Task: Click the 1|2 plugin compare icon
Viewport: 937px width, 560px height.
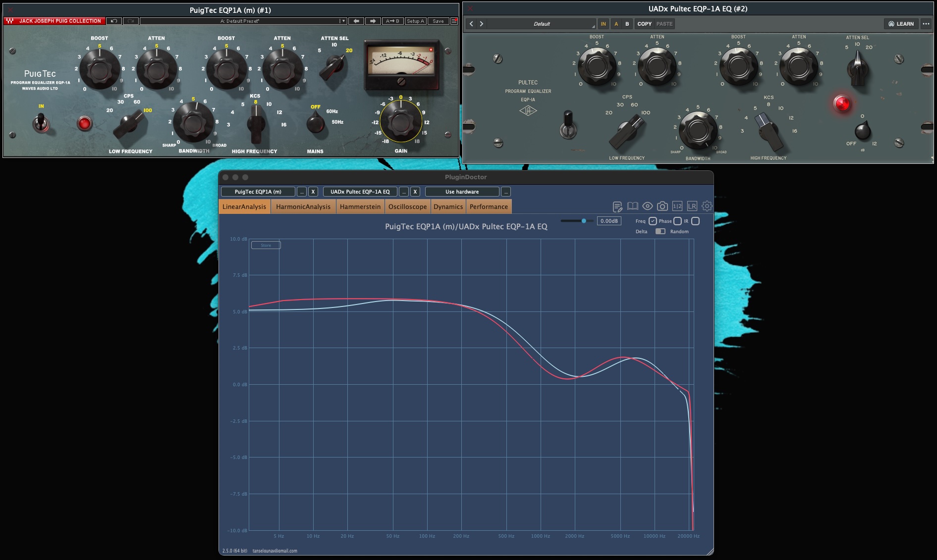Action: pyautogui.click(x=677, y=206)
